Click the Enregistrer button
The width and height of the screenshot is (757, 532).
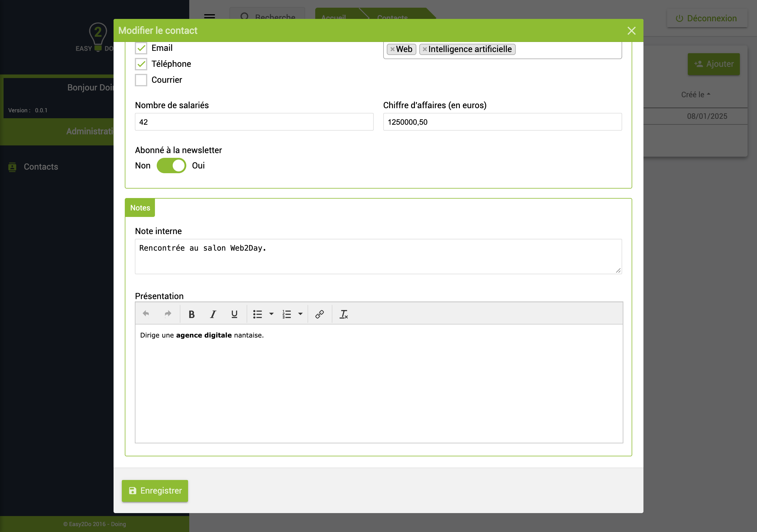[155, 491]
